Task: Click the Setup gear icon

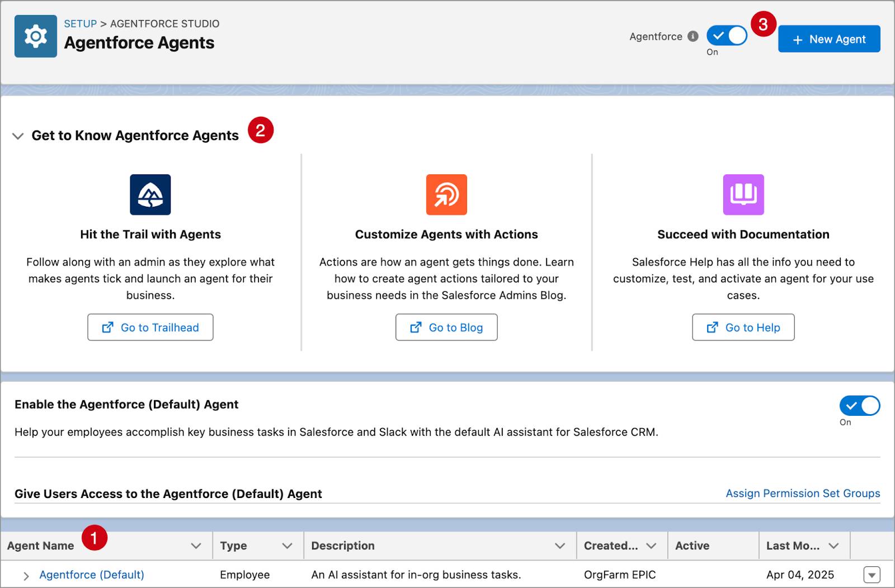Action: coord(36,36)
